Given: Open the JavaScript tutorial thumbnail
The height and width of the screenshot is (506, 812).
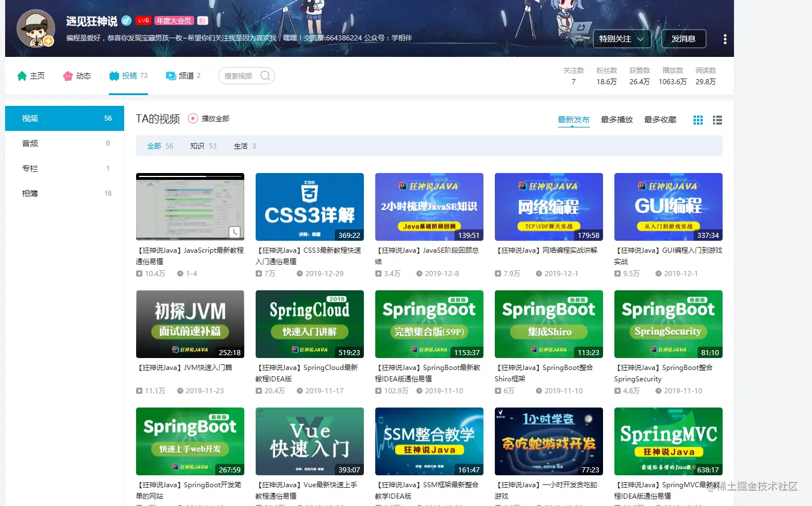Looking at the screenshot, I should click(x=190, y=207).
